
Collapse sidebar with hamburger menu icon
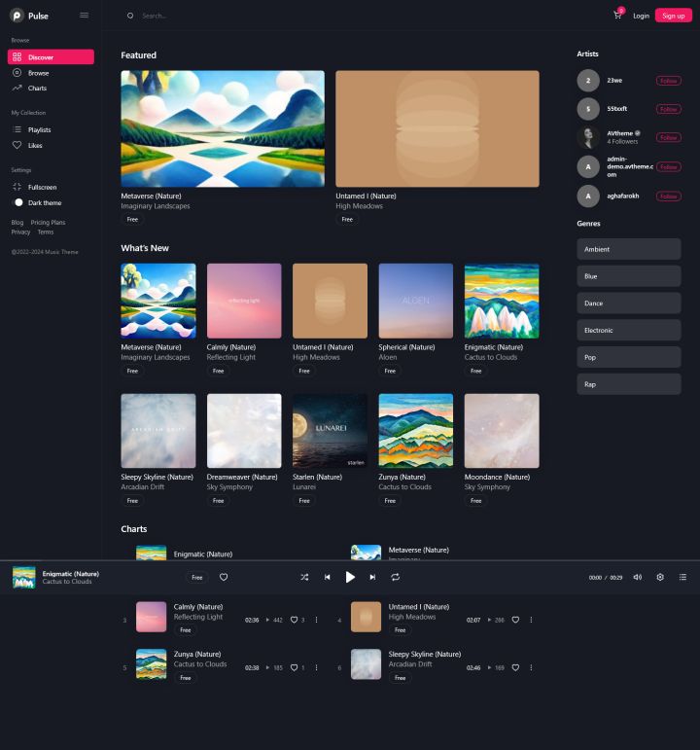[85, 16]
